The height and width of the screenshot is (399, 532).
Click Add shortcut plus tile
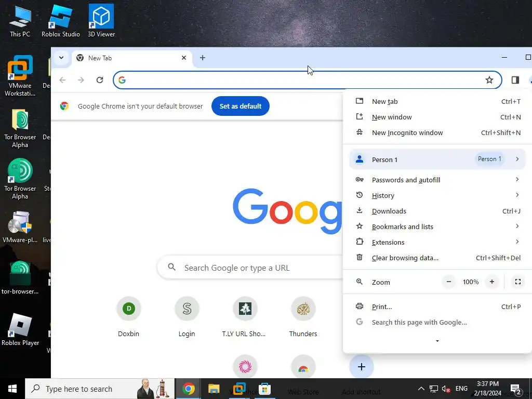point(362,367)
